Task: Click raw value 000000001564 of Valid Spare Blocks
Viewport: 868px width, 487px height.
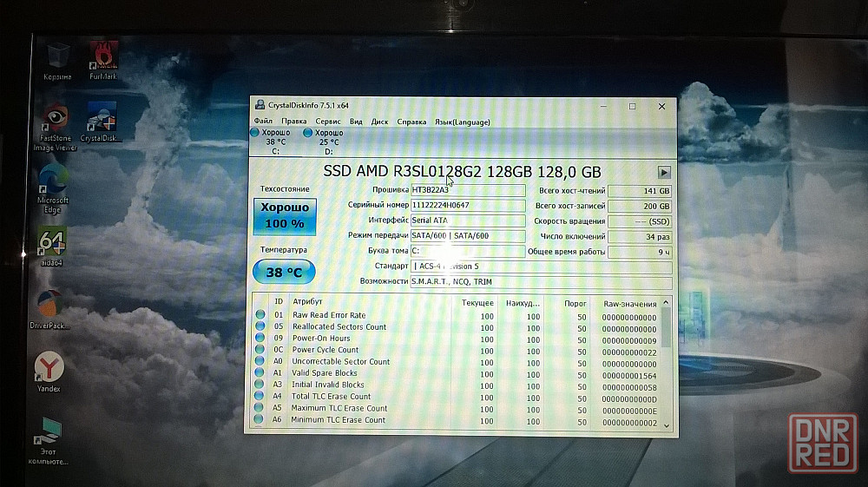Action: (629, 375)
